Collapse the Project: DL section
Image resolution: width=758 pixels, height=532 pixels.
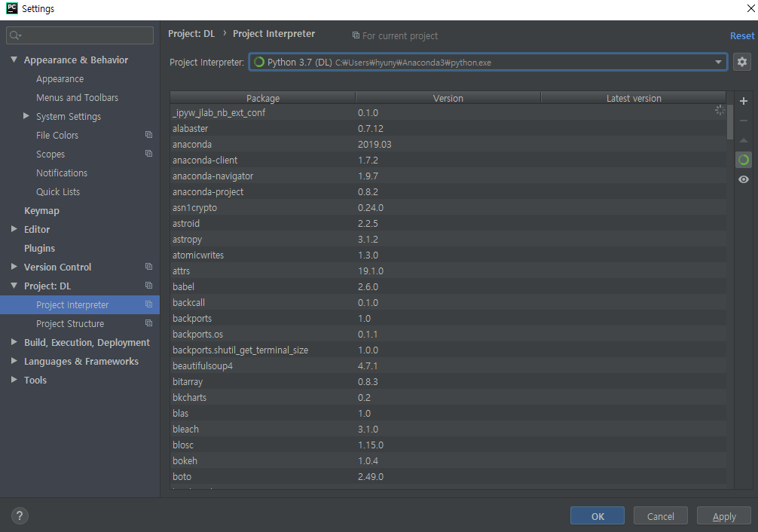pyautogui.click(x=14, y=286)
